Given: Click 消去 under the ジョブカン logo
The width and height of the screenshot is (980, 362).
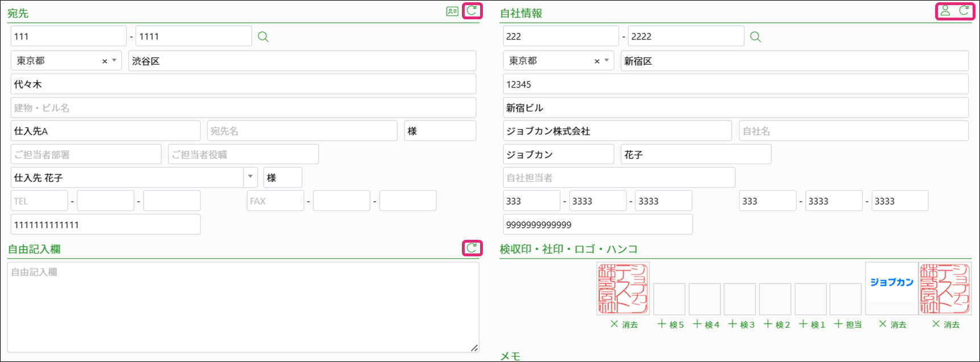Looking at the screenshot, I should 892,324.
